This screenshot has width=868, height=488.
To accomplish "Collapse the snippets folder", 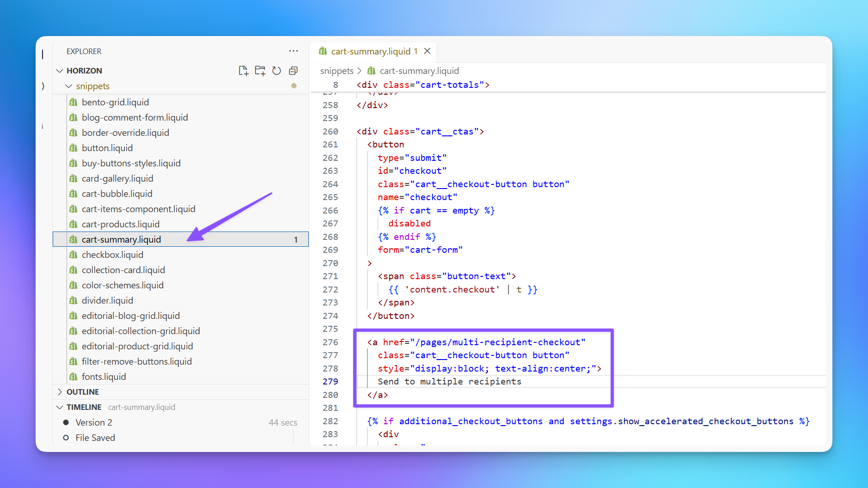I will pyautogui.click(x=69, y=86).
